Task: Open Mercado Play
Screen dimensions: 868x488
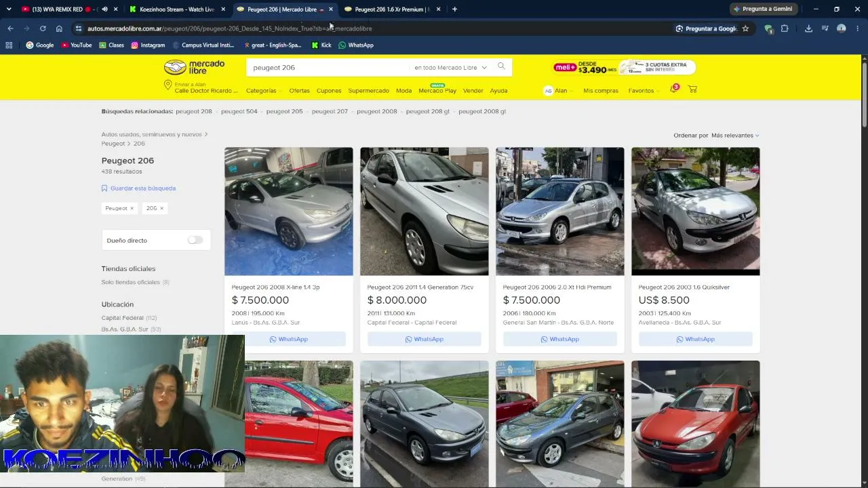Action: click(437, 91)
